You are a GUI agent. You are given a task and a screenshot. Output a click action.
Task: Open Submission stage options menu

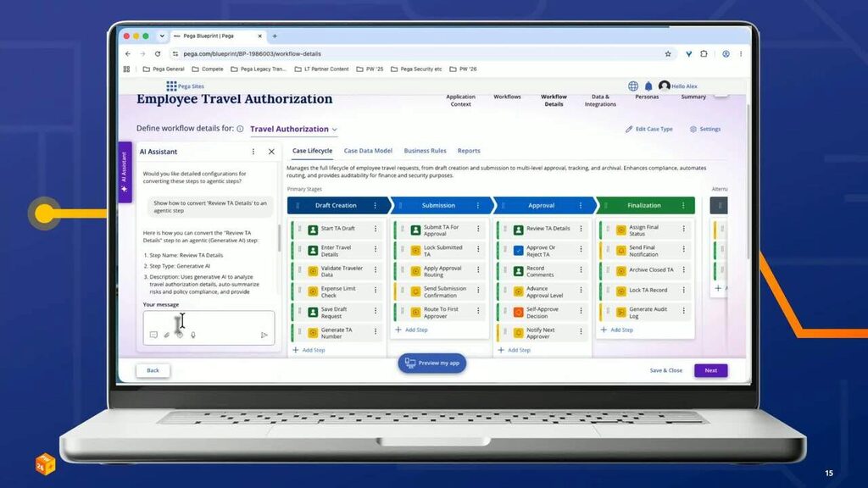click(x=478, y=205)
